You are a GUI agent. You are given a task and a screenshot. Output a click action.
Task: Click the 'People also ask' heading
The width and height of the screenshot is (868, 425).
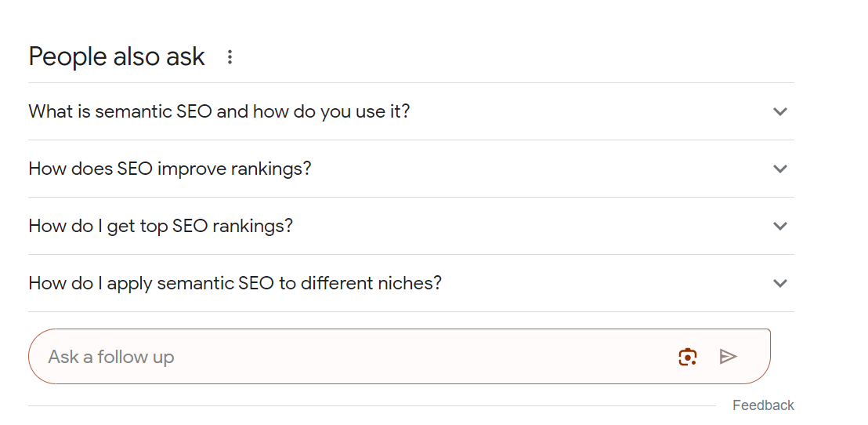117,56
